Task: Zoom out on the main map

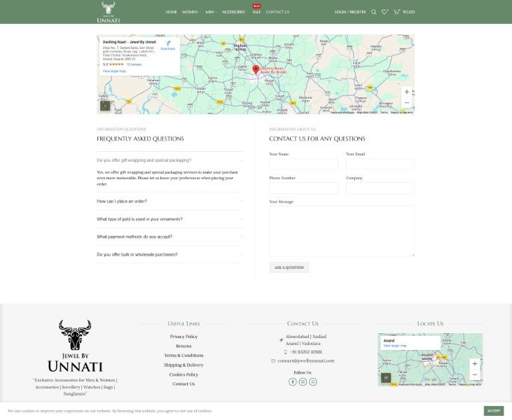Action: click(x=406, y=103)
